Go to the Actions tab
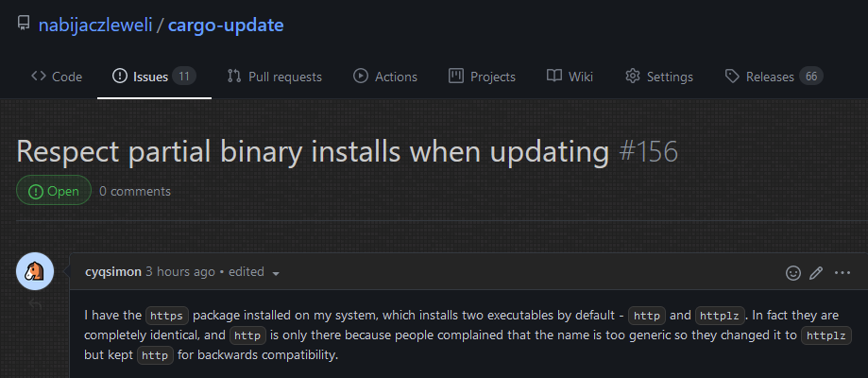This screenshot has height=378, width=868. [x=384, y=77]
